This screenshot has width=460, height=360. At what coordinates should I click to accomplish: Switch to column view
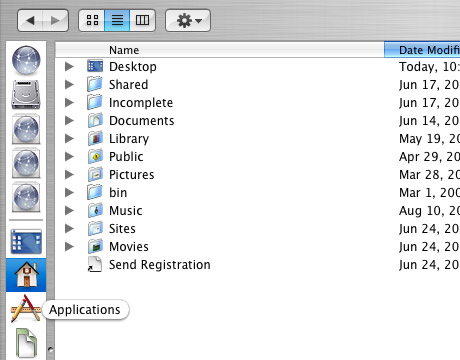point(142,21)
